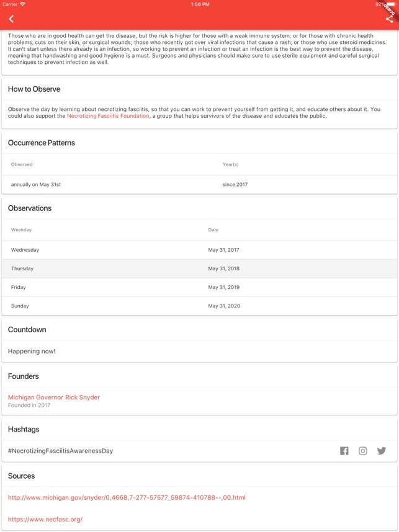399x532 pixels.
Task: Tap the Happening now! countdown text
Action: (32, 352)
